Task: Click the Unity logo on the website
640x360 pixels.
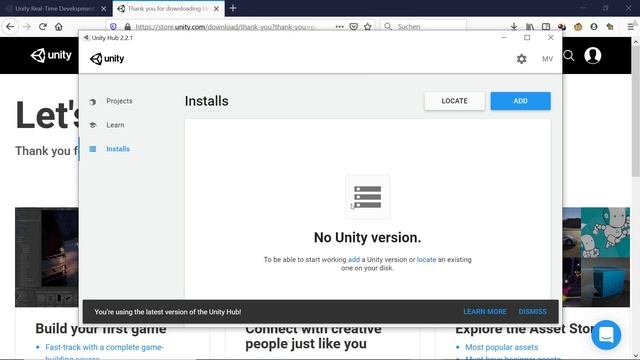Action: pyautogui.click(x=51, y=55)
